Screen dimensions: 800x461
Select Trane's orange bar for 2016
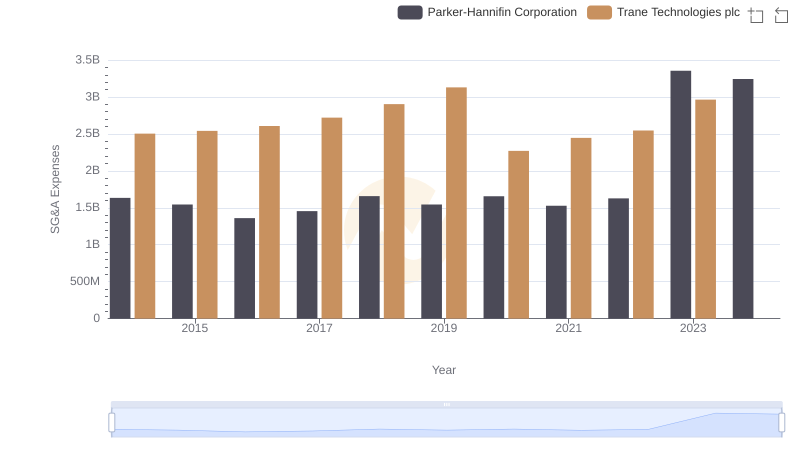[x=269, y=222]
